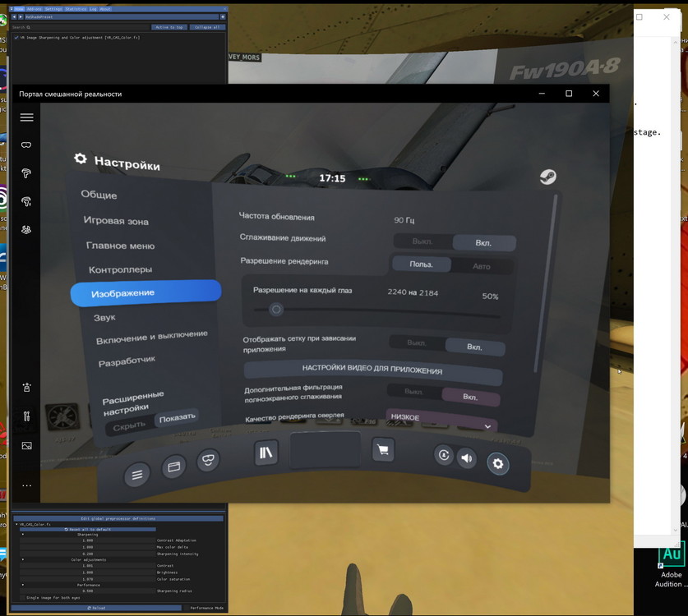Go to previous preset arrow in ReShade
The width and height of the screenshot is (688, 616).
(x=14, y=16)
